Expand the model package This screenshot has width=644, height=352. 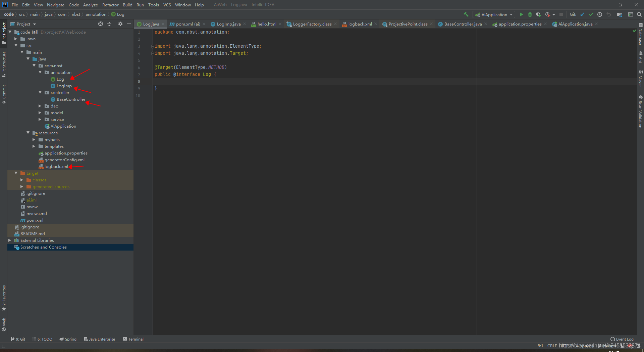coord(40,113)
